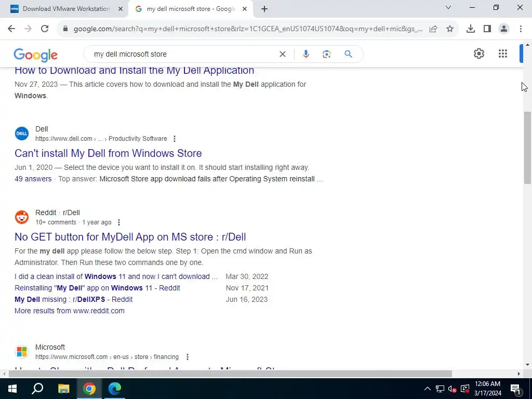Open Windows taskbar search
This screenshot has width=532, height=399.
pos(37,389)
